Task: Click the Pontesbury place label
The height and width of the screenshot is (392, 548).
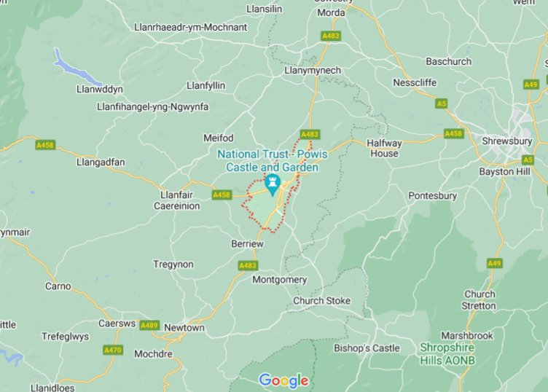Action: [433, 196]
